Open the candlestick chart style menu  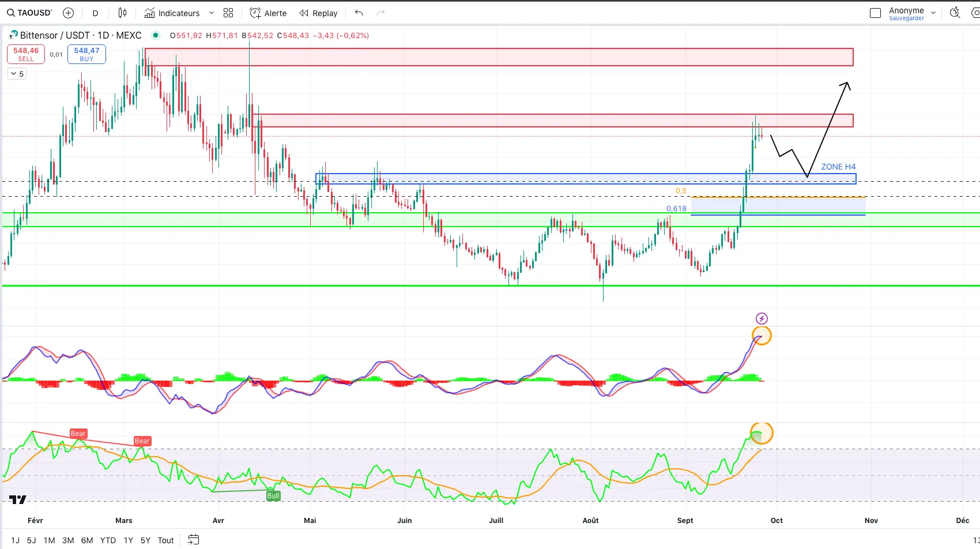pos(122,13)
